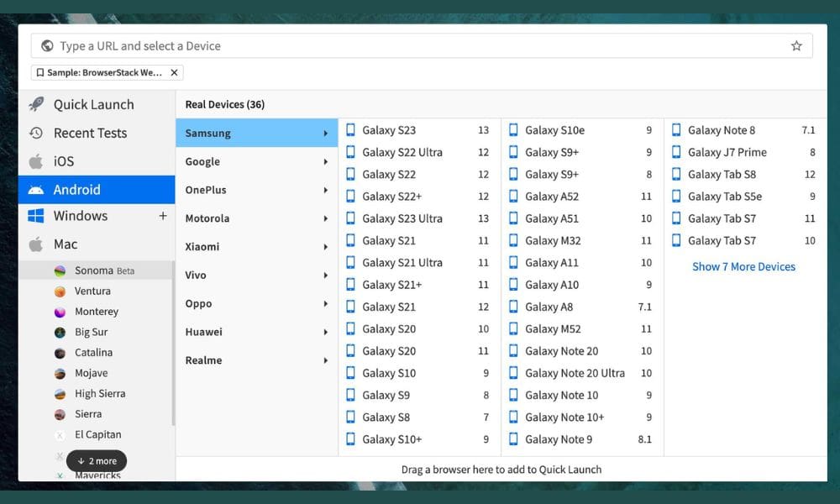Screen dimensions: 840x504
Task: Click phone icon beside Galaxy S23
Action: pyautogui.click(x=350, y=130)
